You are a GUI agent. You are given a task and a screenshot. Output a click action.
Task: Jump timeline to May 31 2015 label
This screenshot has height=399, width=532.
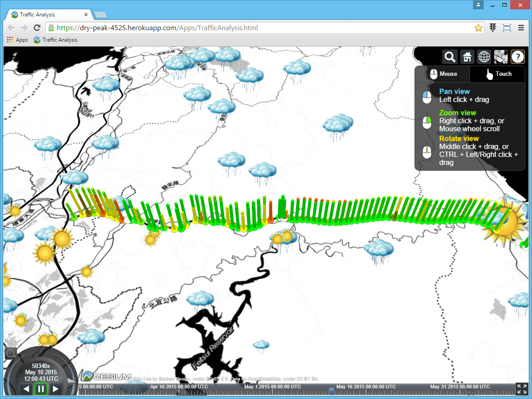(460, 387)
